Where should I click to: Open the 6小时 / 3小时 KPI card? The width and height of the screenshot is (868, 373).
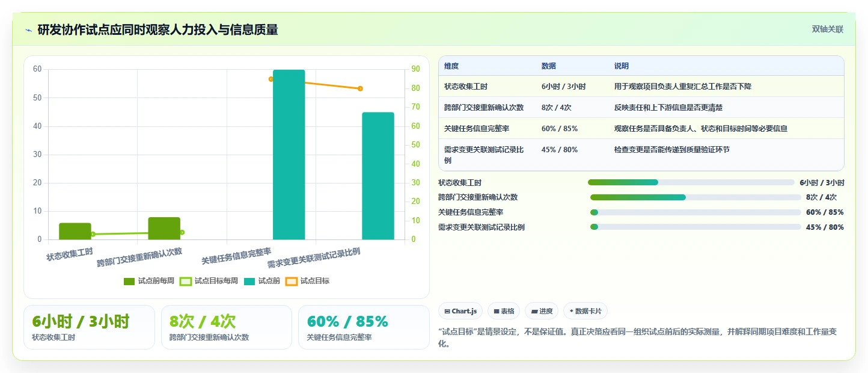point(89,327)
